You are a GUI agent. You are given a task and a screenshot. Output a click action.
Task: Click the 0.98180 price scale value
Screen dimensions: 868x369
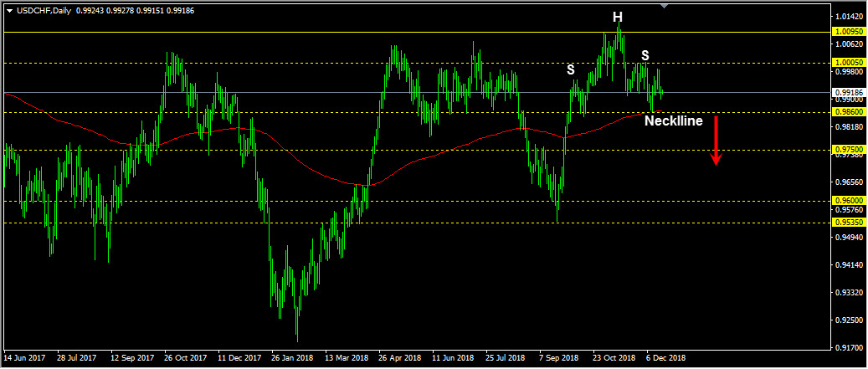pos(849,126)
